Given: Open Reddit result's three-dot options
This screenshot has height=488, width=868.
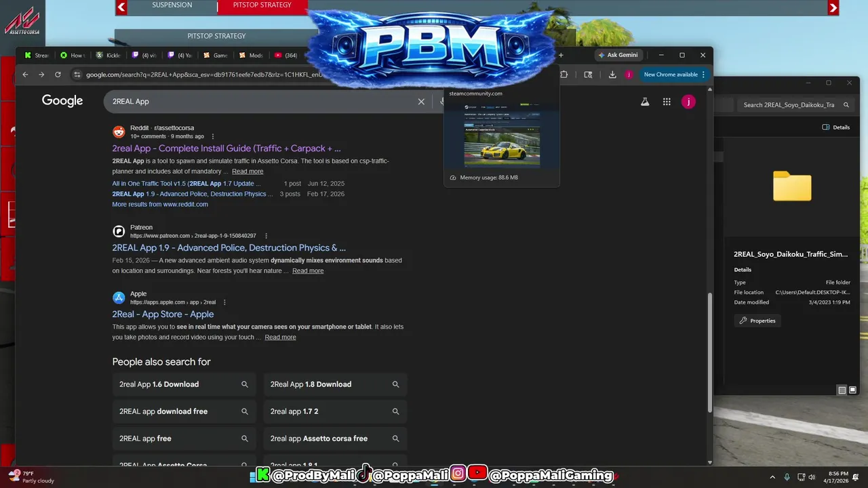Looking at the screenshot, I should pos(213,136).
